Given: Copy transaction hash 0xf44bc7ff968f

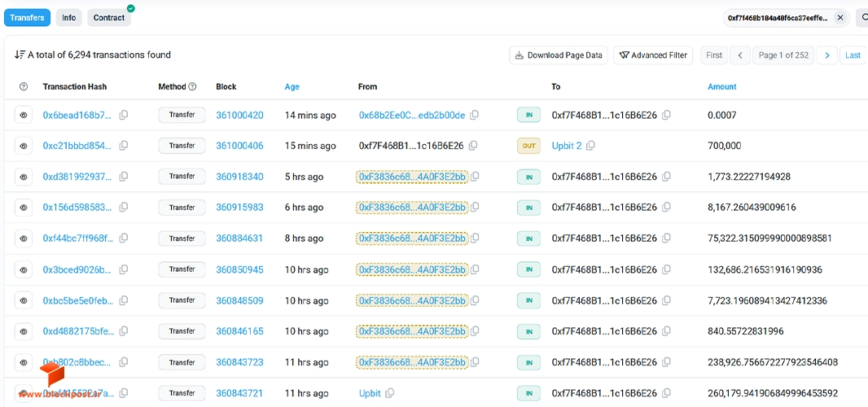Looking at the screenshot, I should click(x=124, y=239).
